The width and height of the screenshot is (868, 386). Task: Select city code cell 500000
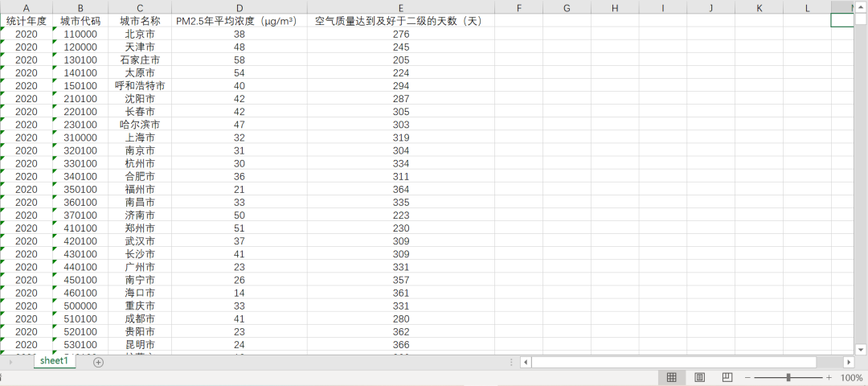pyautogui.click(x=81, y=306)
